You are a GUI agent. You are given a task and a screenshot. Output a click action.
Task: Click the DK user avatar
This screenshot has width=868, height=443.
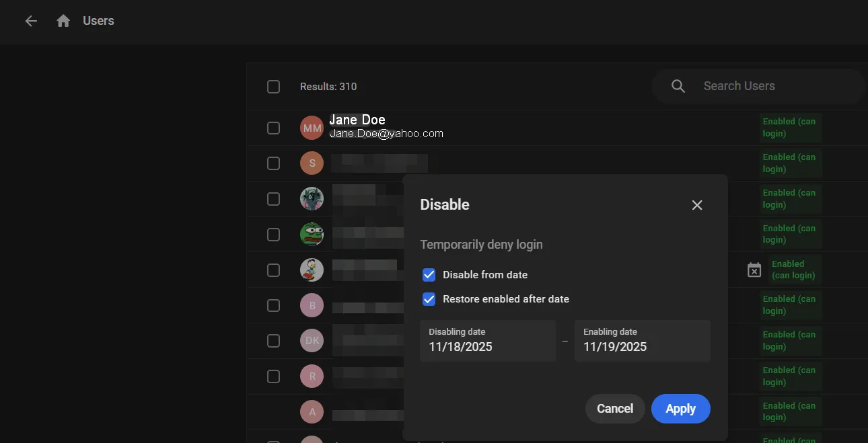(312, 341)
